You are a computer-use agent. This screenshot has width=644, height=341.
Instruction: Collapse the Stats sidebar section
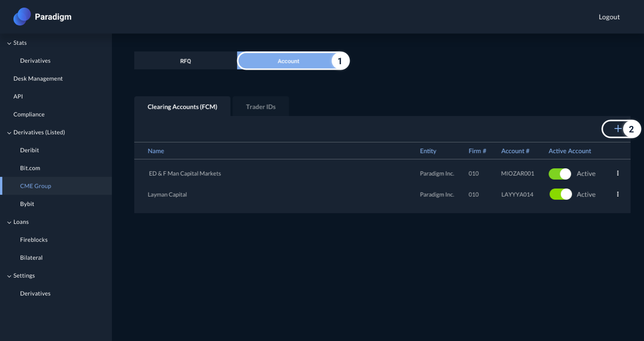click(x=9, y=43)
